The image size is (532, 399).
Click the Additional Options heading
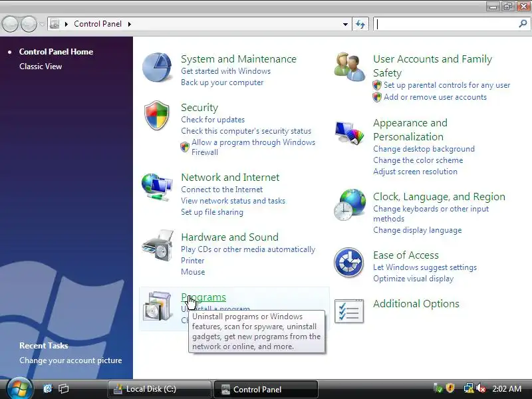[x=416, y=304]
